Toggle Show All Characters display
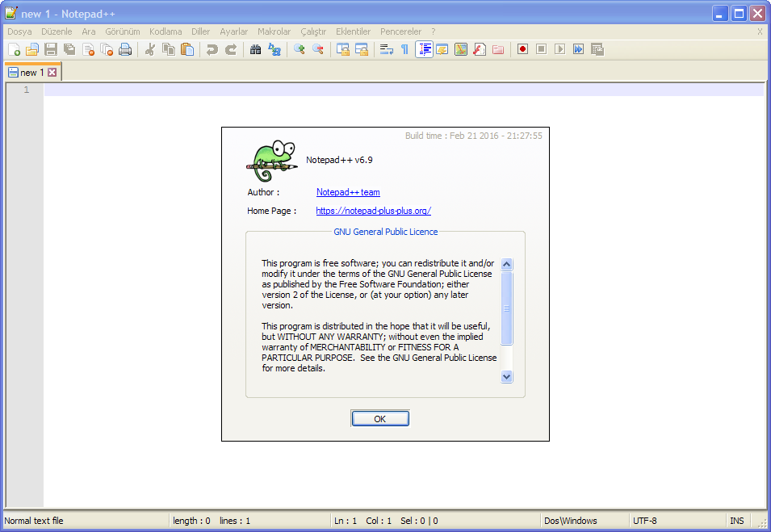Viewport: 771px width, 532px height. (405, 49)
